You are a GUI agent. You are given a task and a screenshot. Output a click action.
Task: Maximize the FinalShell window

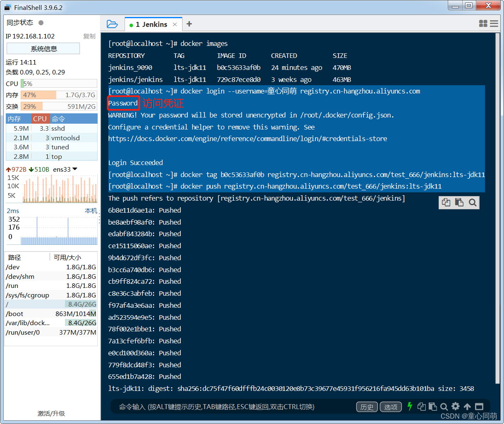tap(468, 6)
